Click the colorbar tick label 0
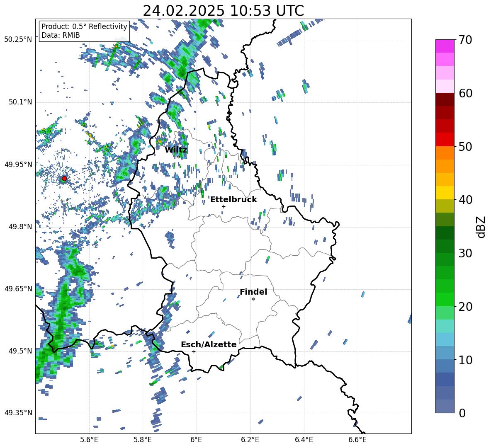The image size is (491, 448). pyautogui.click(x=462, y=413)
